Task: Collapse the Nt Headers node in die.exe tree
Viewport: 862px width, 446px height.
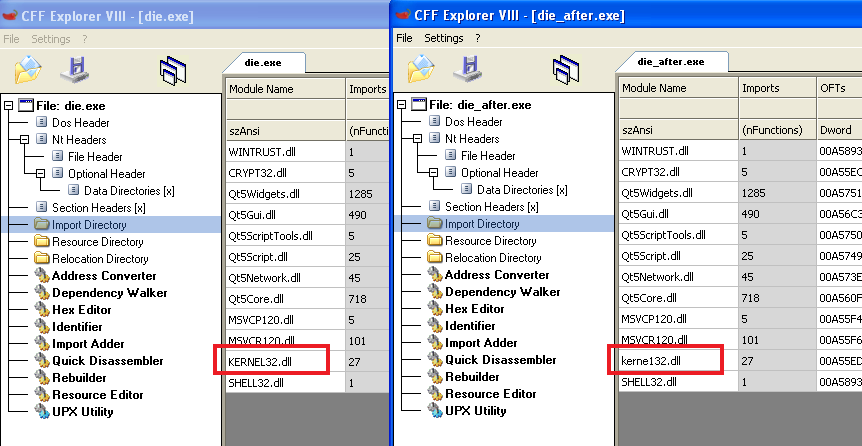Action: [x=26, y=140]
